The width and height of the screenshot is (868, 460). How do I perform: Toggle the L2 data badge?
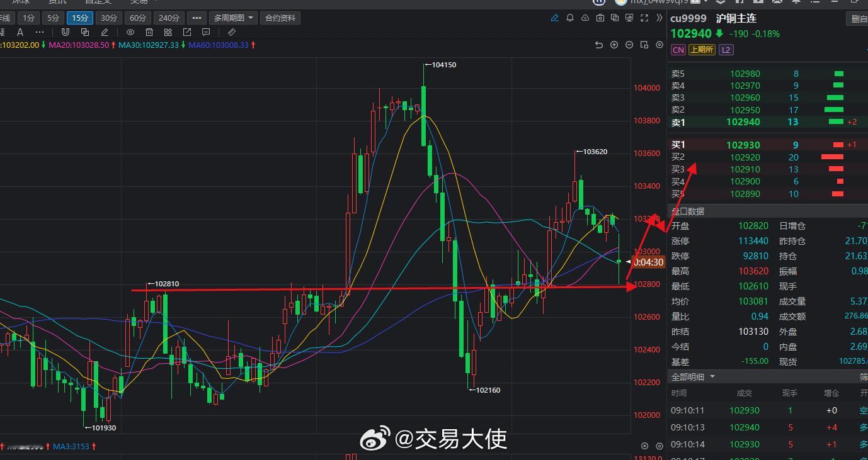click(x=726, y=49)
